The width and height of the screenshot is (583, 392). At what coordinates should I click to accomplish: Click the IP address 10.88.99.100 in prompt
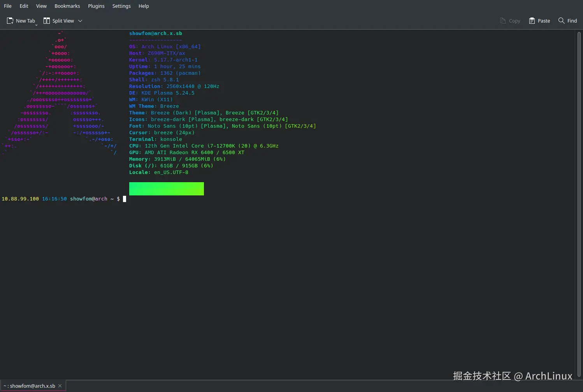click(20, 199)
